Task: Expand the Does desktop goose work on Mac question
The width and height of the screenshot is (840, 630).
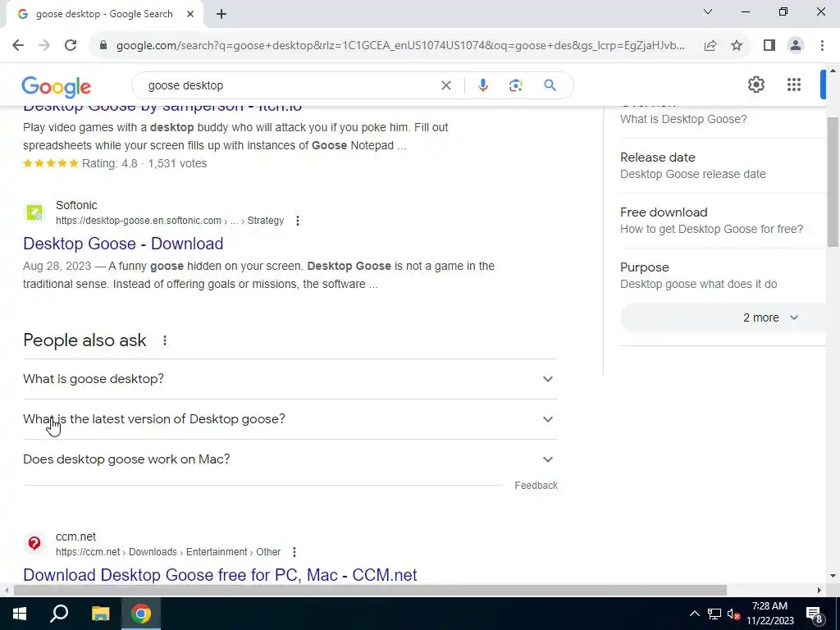Action: 290,459
